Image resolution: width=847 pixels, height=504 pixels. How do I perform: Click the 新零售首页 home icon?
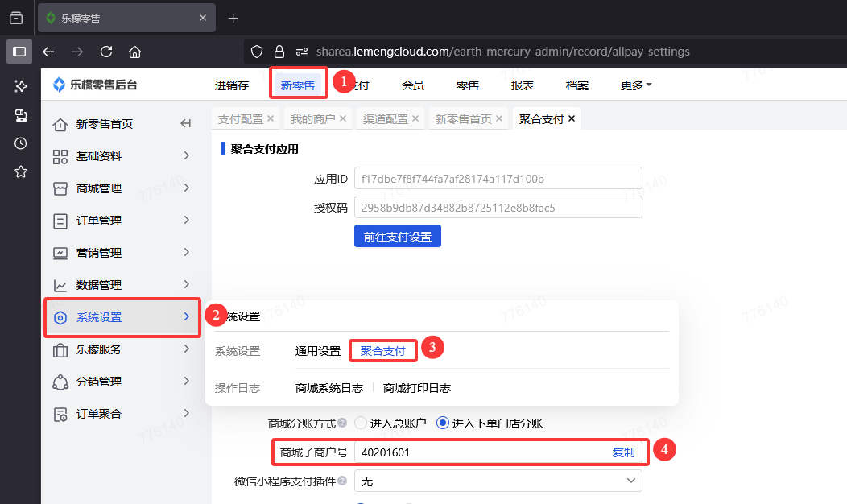tap(60, 124)
